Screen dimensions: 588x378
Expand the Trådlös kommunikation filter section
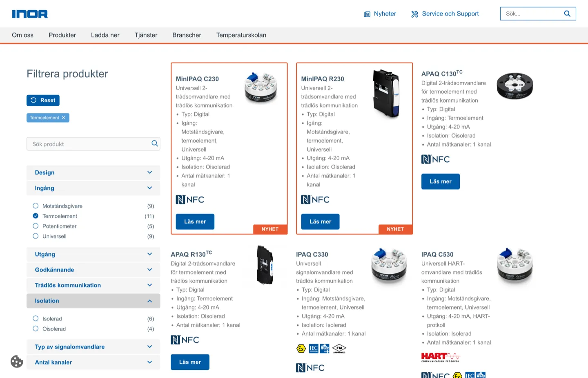coord(93,285)
